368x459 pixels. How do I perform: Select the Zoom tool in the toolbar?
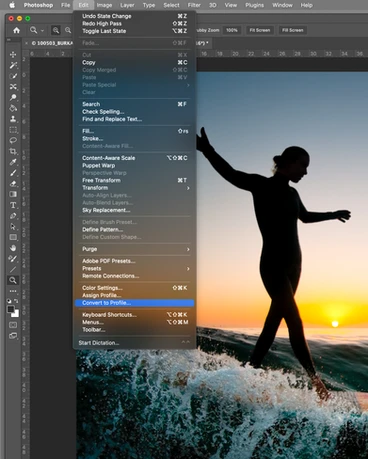[x=13, y=280]
